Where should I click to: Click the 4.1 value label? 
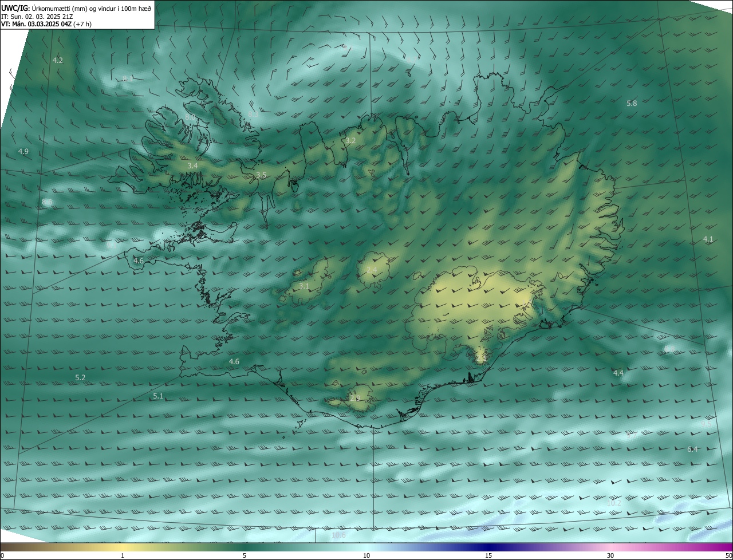708,239
